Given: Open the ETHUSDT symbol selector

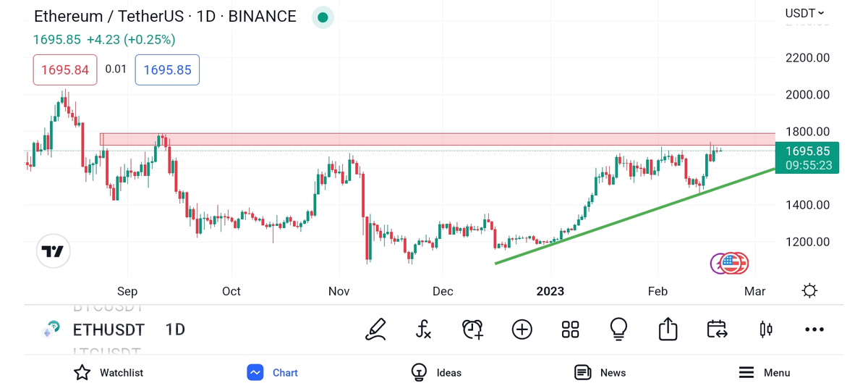Looking at the screenshot, I should point(109,330).
